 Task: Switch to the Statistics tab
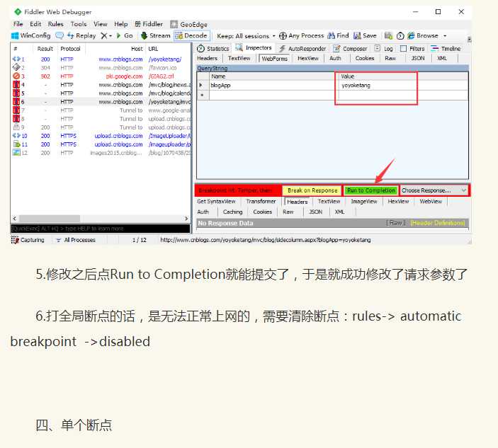point(213,49)
